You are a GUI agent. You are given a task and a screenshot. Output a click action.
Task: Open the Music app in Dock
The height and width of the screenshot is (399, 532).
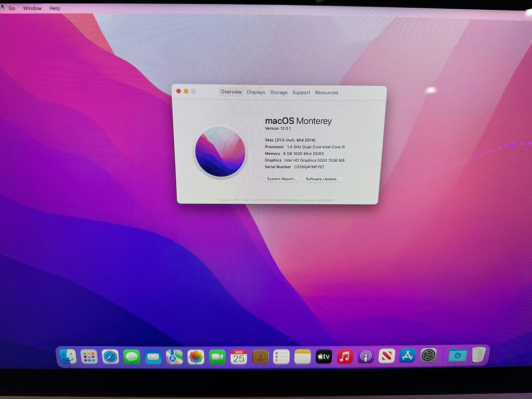click(345, 357)
